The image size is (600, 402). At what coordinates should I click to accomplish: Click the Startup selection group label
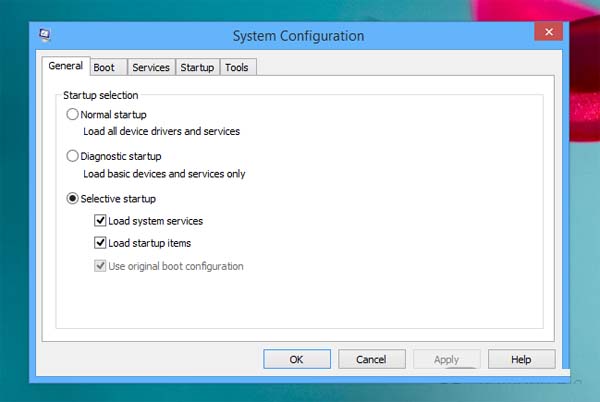pyautogui.click(x=101, y=94)
